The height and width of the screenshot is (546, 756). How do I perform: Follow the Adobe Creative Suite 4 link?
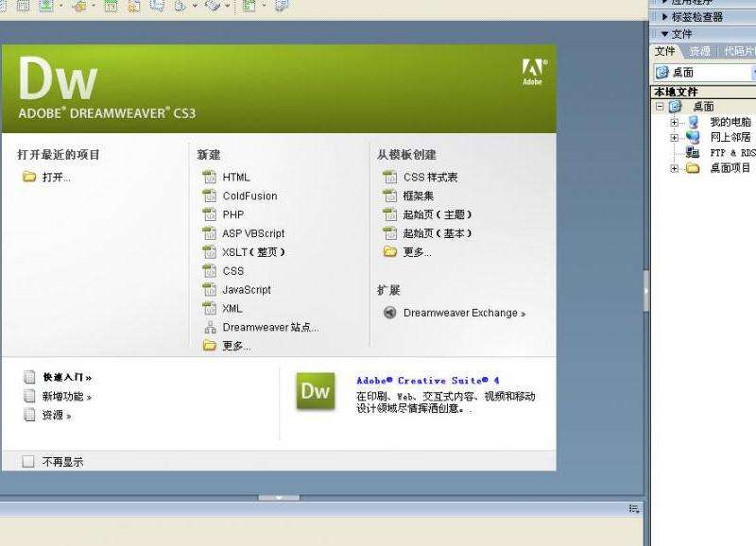tap(428, 381)
